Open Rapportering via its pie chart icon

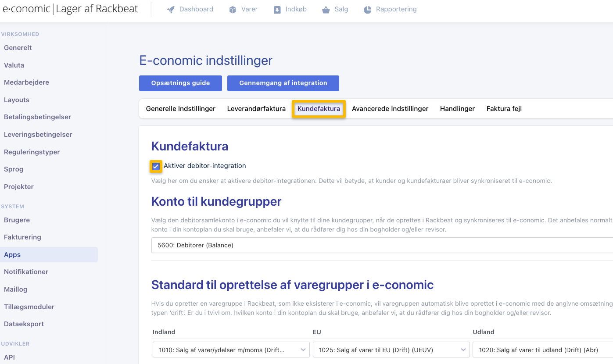tap(367, 9)
